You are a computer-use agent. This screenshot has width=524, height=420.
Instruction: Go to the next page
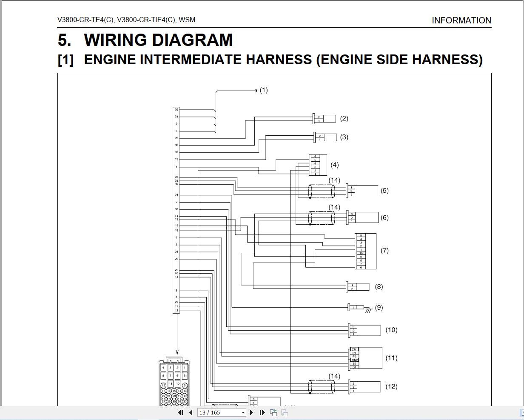[x=251, y=412]
